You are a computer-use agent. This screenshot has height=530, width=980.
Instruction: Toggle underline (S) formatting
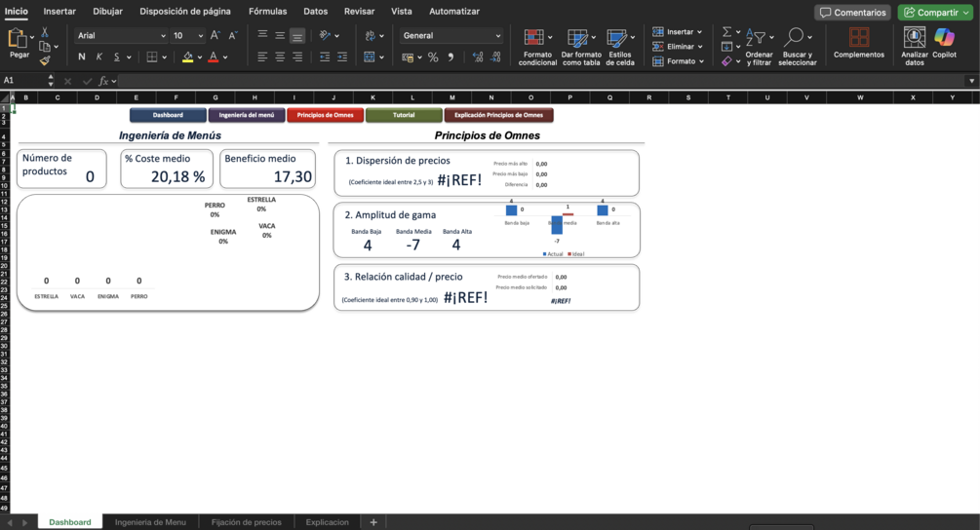click(116, 57)
